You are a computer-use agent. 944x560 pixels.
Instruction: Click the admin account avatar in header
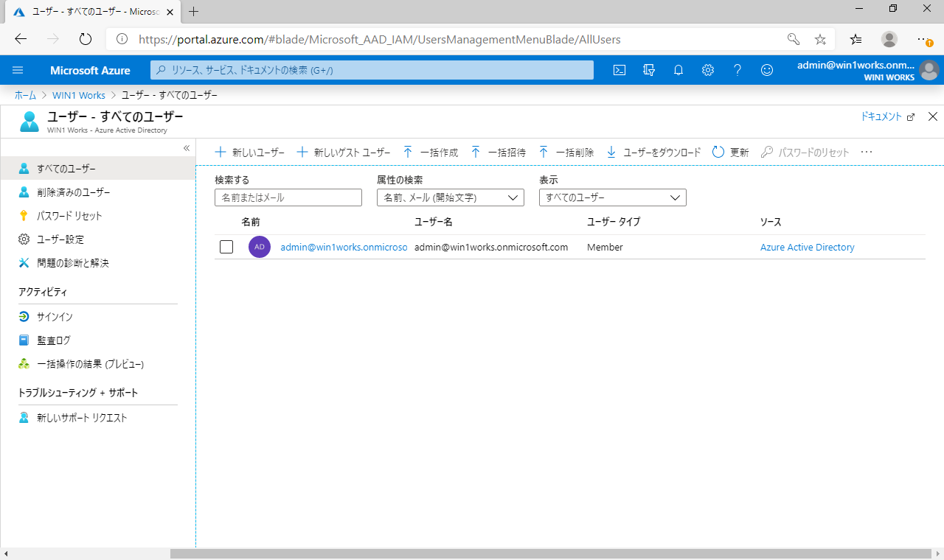coord(929,71)
